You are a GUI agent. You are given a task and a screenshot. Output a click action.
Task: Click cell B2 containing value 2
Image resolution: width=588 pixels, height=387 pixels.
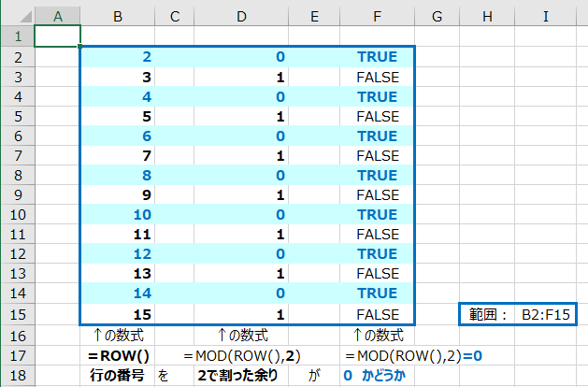click(x=117, y=57)
